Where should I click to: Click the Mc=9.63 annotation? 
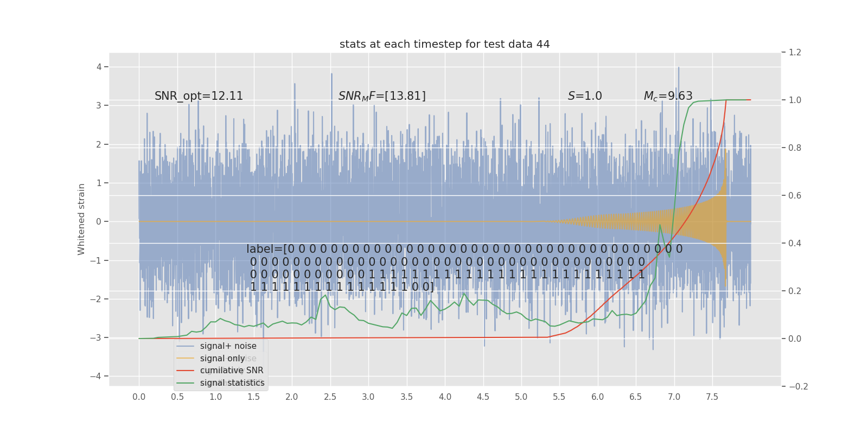coord(668,96)
